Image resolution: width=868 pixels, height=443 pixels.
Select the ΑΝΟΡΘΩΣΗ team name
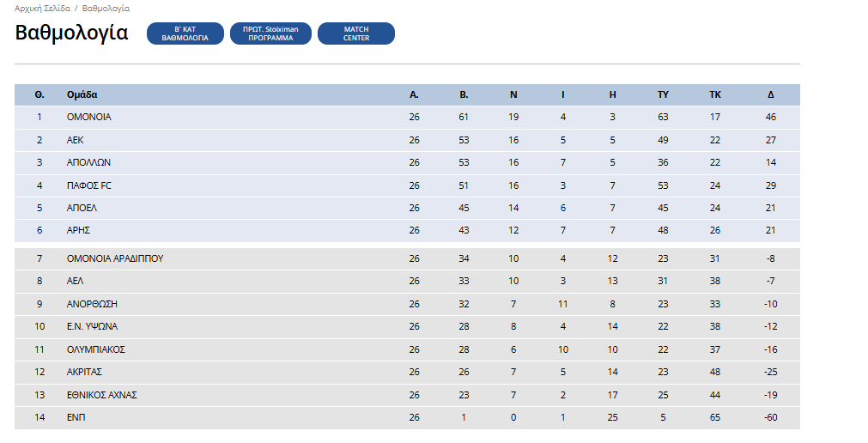pyautogui.click(x=92, y=304)
